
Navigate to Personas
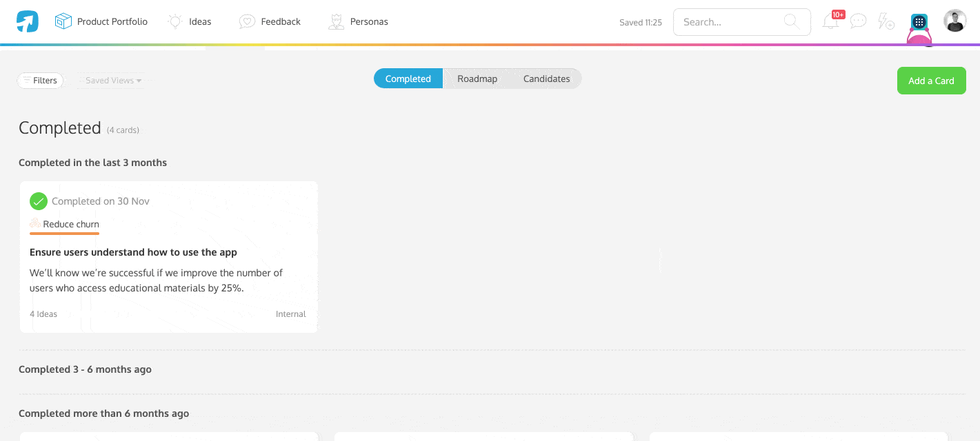tap(359, 22)
